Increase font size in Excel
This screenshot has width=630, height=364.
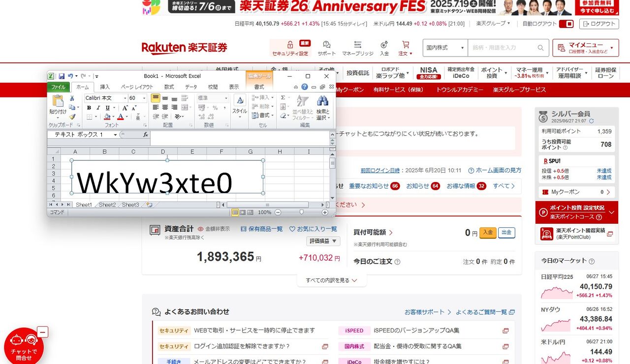pos(125,108)
